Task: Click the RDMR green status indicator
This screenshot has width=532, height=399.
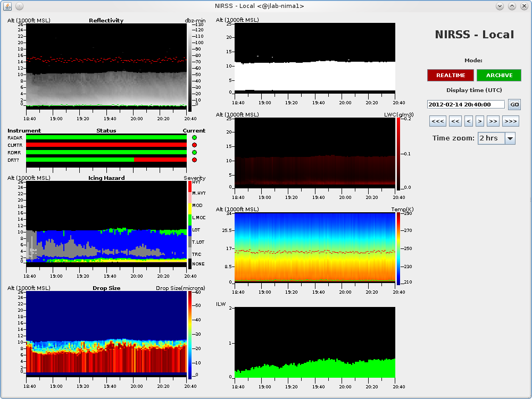Action: [x=194, y=153]
